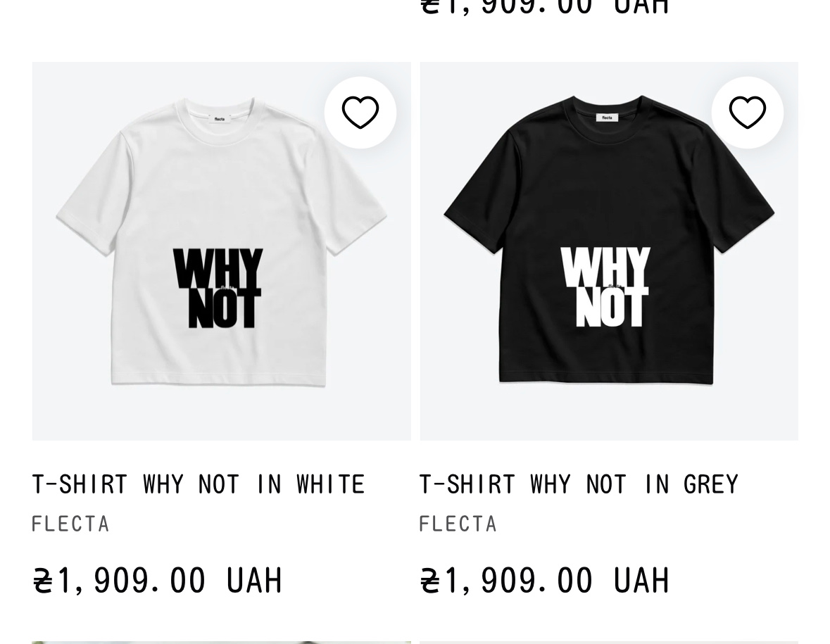Screen dimensions: 830x644
Task: Click the white "WHY NOT" print on black shirt
Action: 605,289
